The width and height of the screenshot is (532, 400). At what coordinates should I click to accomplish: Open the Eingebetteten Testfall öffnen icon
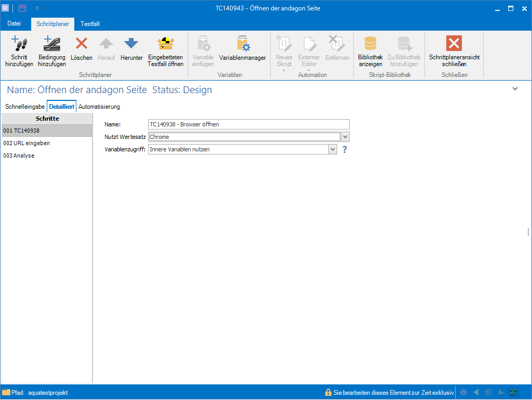coord(165,44)
